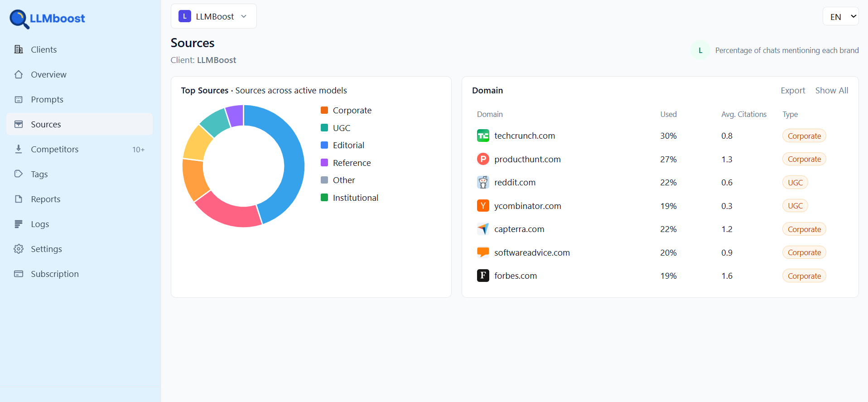The image size is (868, 402).
Task: Click the Used column header
Action: coord(668,114)
